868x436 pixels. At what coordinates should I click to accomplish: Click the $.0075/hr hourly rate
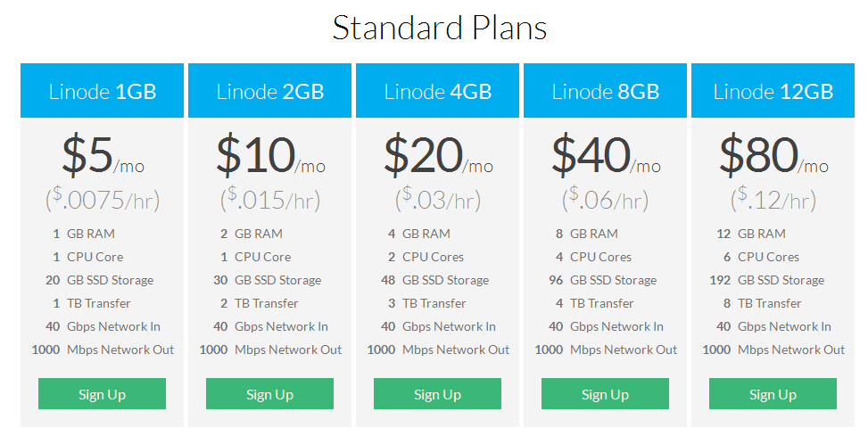[x=103, y=199]
